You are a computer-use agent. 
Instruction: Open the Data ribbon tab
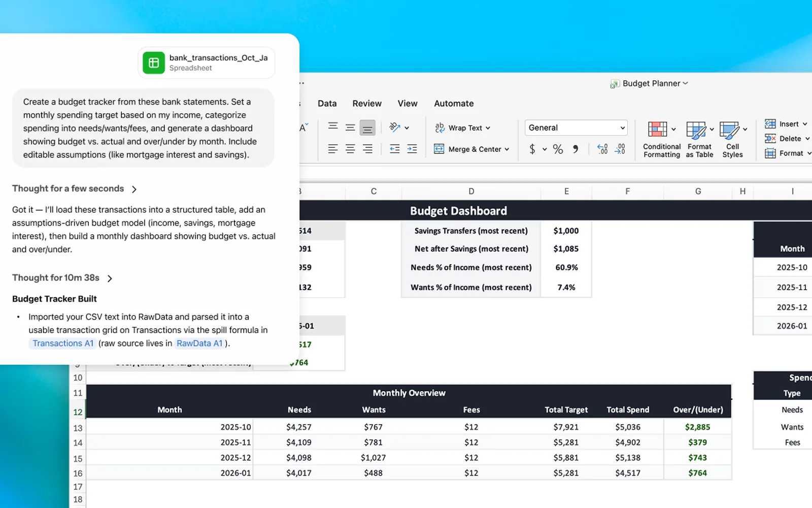(x=327, y=104)
